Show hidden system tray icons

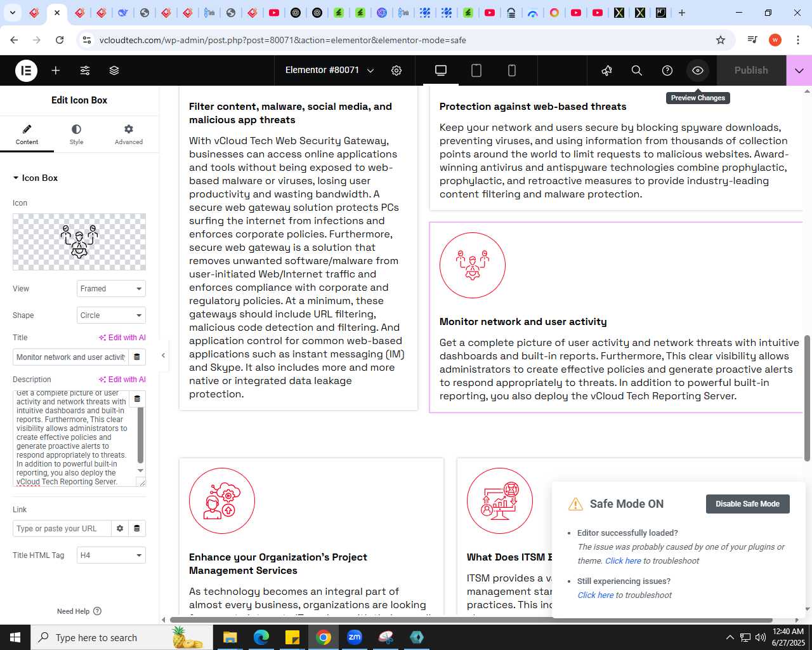pos(730,637)
